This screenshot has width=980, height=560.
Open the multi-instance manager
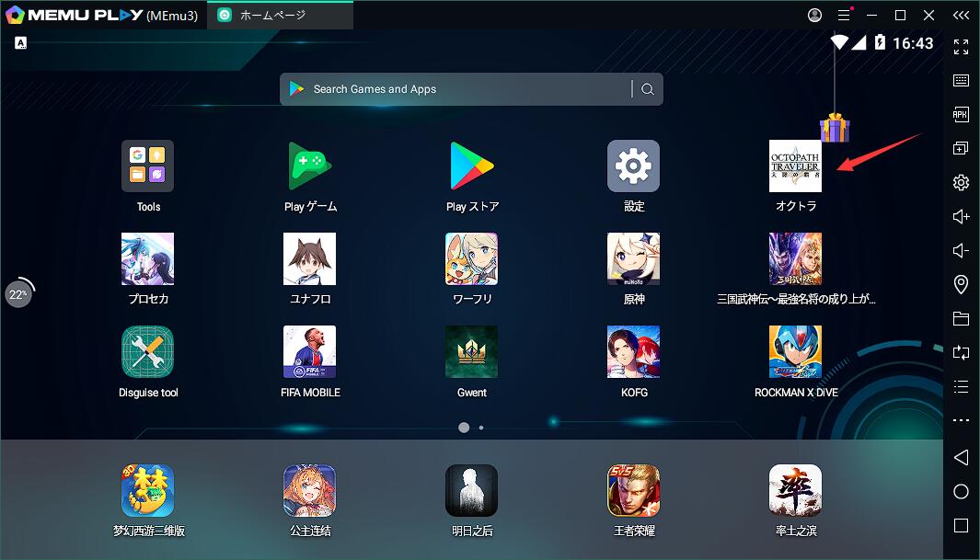963,147
